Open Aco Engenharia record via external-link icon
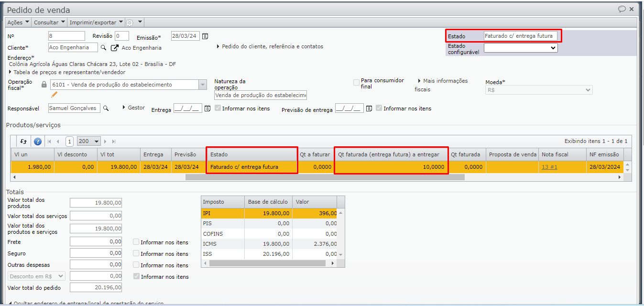Viewport: 644px width, 306px height. (x=114, y=48)
